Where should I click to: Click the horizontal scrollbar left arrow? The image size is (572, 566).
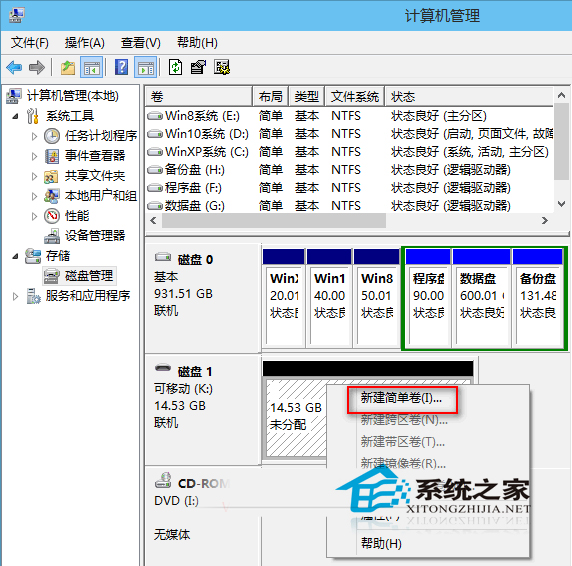154,221
